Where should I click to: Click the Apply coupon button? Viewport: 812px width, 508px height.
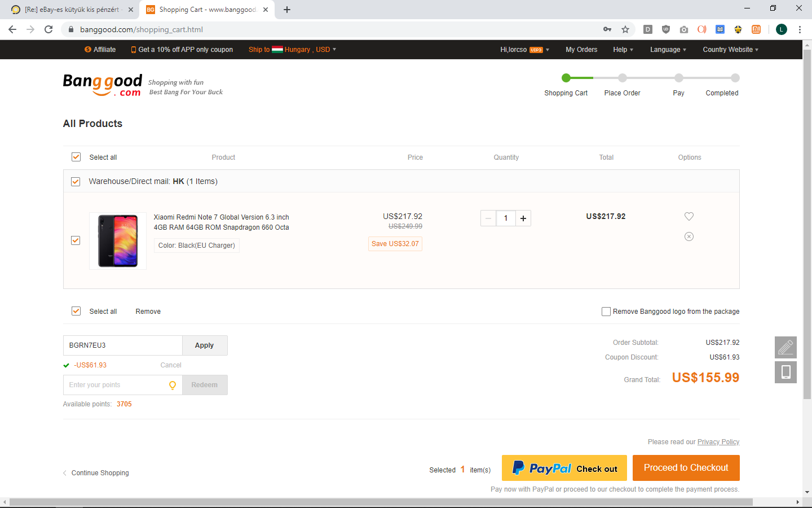point(205,345)
